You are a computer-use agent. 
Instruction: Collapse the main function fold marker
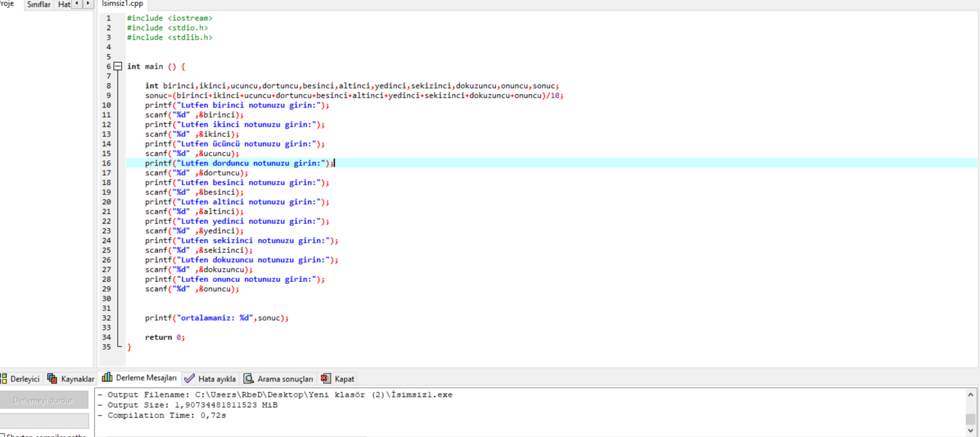[x=118, y=66]
